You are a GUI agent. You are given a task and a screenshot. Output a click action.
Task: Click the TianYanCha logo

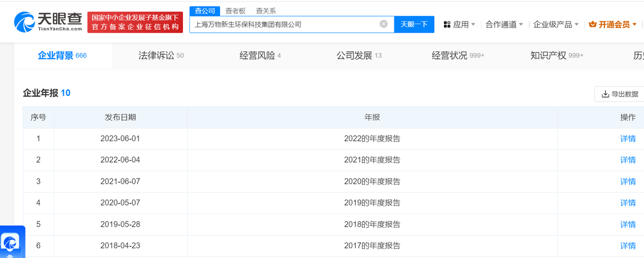[x=48, y=22]
